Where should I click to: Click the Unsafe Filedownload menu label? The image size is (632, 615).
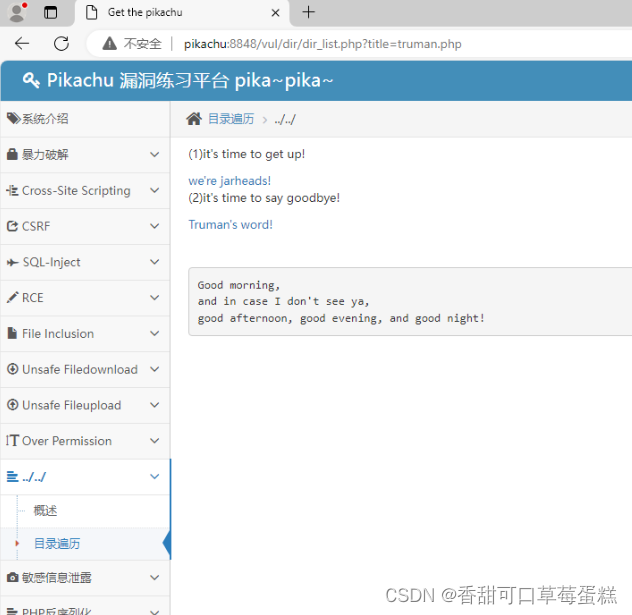pyautogui.click(x=80, y=369)
